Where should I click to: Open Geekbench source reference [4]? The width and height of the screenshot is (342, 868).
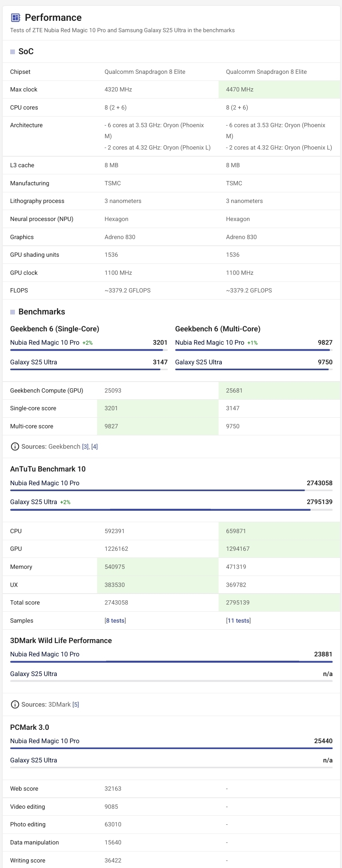click(95, 446)
